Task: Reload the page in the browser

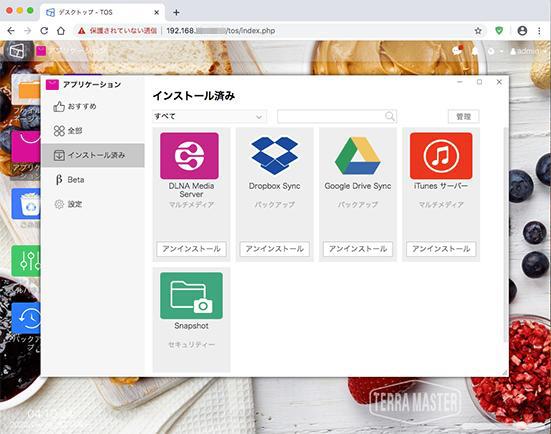Action: pos(44,31)
